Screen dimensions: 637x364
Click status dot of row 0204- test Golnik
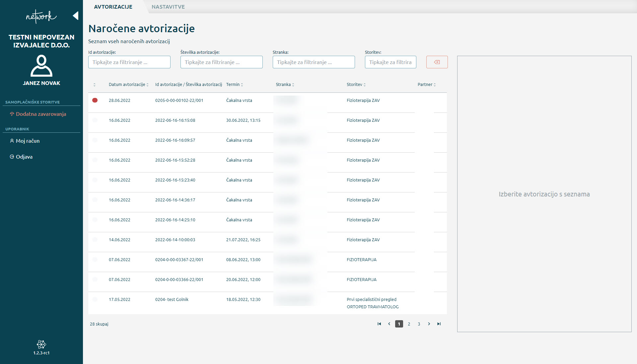(x=95, y=299)
